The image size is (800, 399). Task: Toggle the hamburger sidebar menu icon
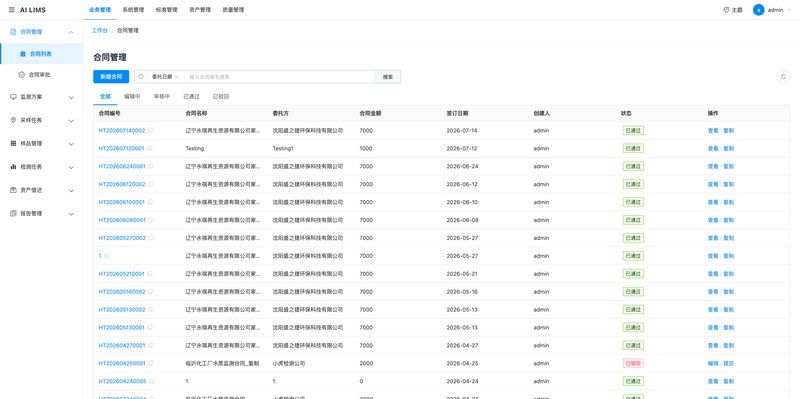point(12,10)
